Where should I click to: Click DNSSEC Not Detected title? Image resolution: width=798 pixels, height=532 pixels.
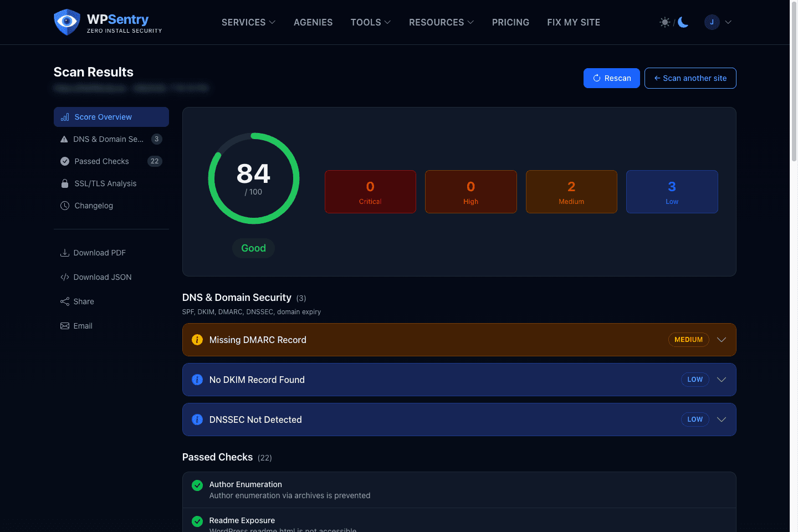255,420
